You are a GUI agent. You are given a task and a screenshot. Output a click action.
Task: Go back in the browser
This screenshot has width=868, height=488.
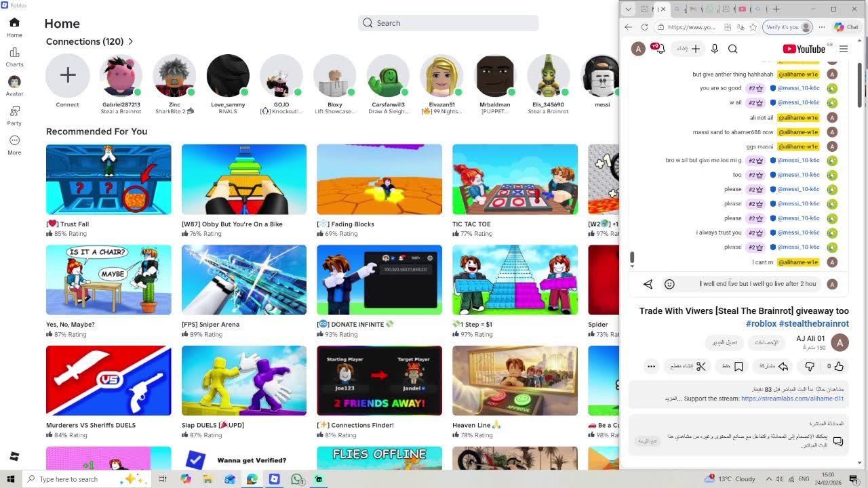(x=628, y=27)
